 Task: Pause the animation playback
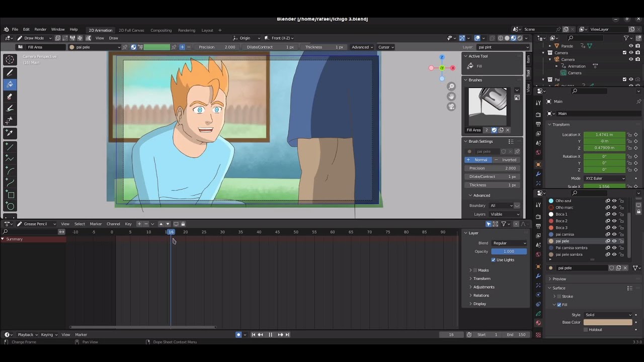pyautogui.click(x=270, y=335)
